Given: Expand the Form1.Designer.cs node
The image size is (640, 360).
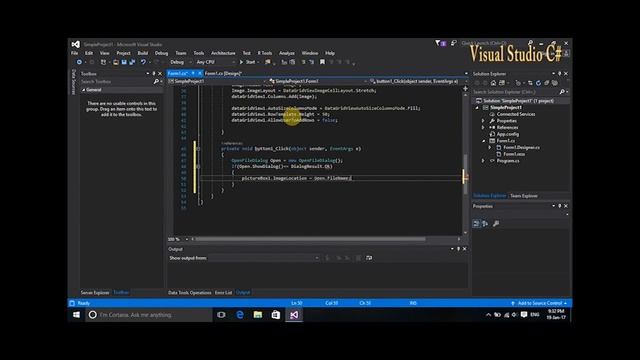Looking at the screenshot, I should (x=490, y=148).
